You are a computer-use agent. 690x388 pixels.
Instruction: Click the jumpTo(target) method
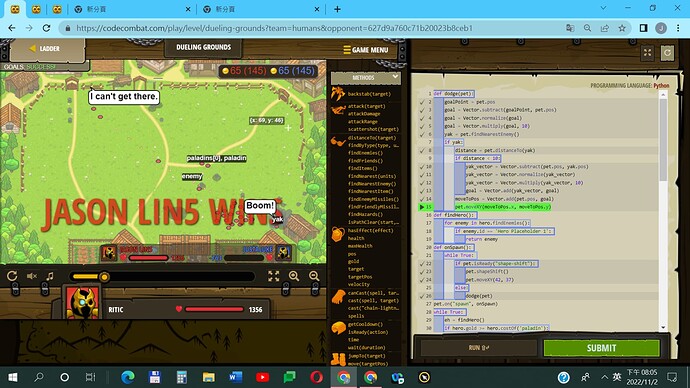pos(367,356)
